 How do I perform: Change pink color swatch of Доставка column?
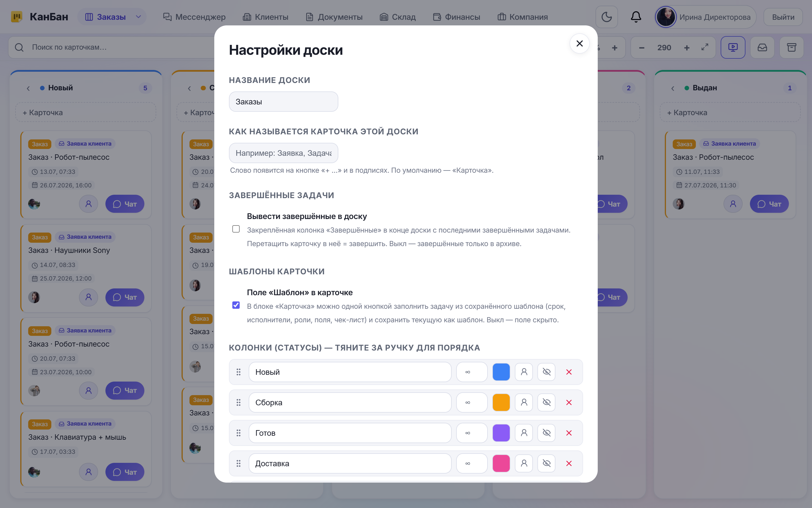click(x=501, y=463)
